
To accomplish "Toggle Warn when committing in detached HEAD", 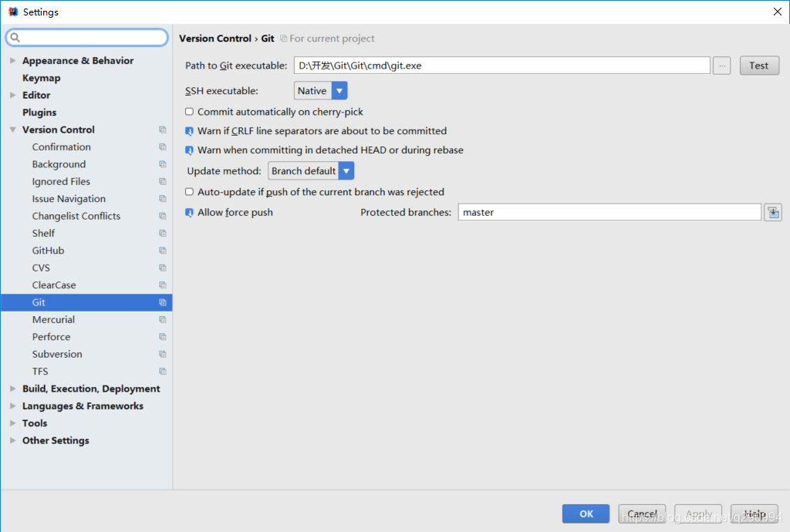I will coord(190,150).
